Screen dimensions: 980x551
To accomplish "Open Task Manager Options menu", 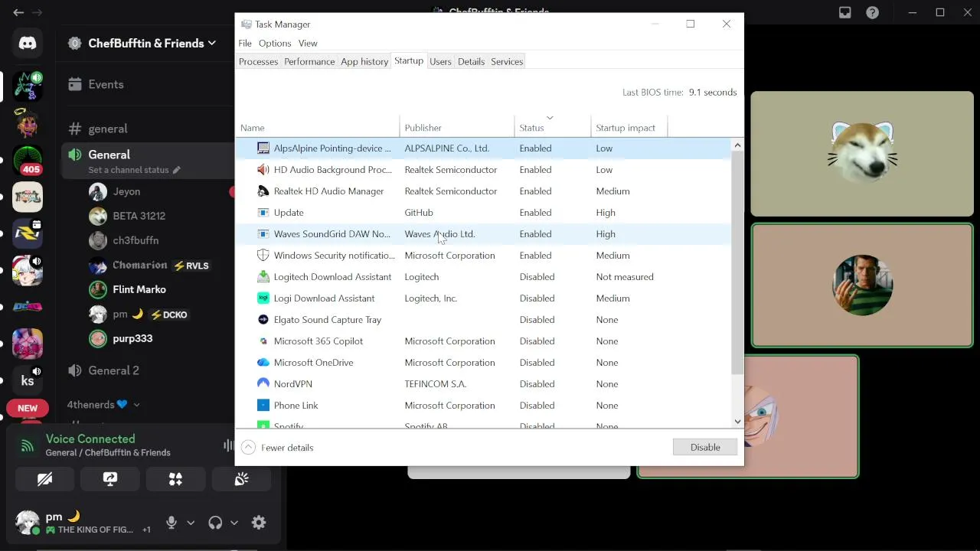I will click(275, 44).
